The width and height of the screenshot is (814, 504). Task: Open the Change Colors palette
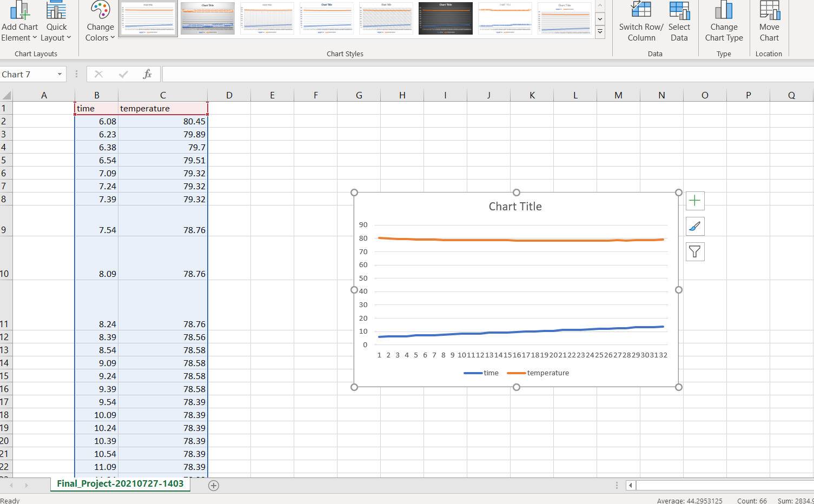[x=100, y=22]
